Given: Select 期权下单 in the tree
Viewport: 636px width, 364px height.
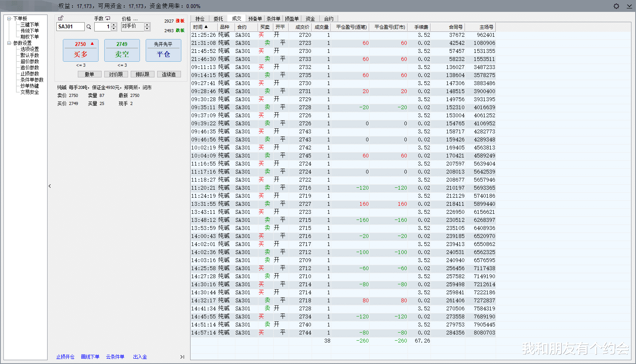Looking at the screenshot, I should 30,37.
